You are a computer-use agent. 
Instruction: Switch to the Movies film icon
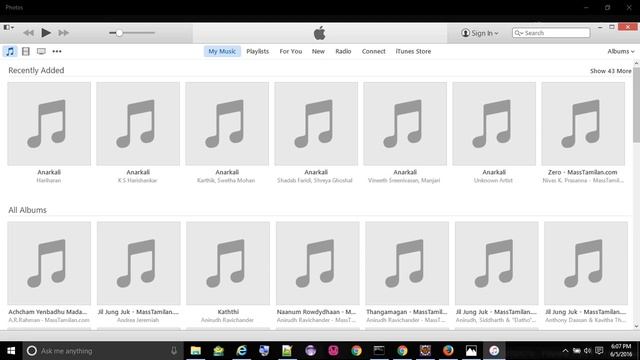pos(26,51)
